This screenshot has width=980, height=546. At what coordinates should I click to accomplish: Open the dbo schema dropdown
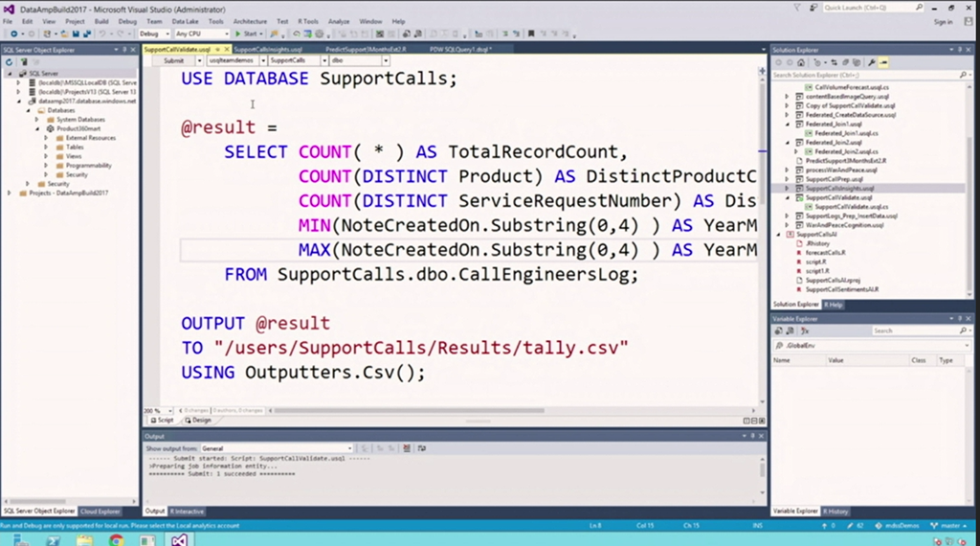tap(360, 60)
